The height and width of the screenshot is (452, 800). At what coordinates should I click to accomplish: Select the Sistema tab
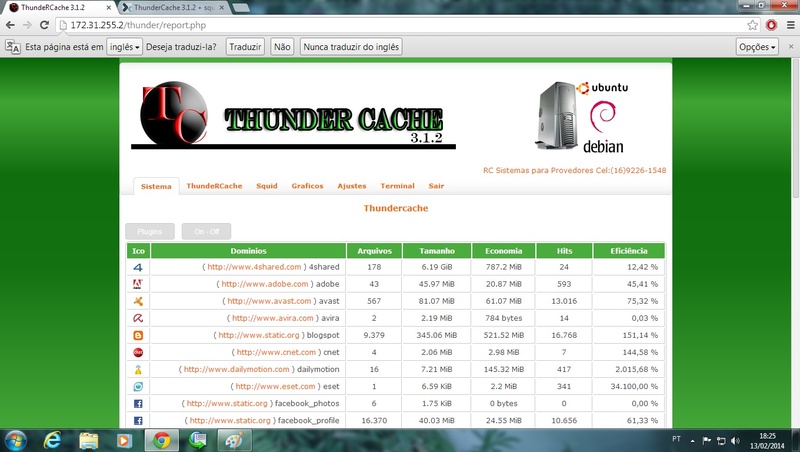pos(156,187)
